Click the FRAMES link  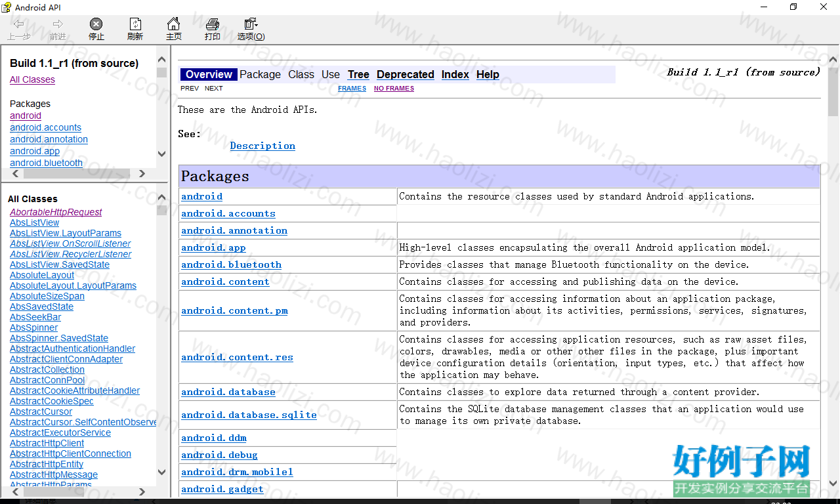(352, 89)
